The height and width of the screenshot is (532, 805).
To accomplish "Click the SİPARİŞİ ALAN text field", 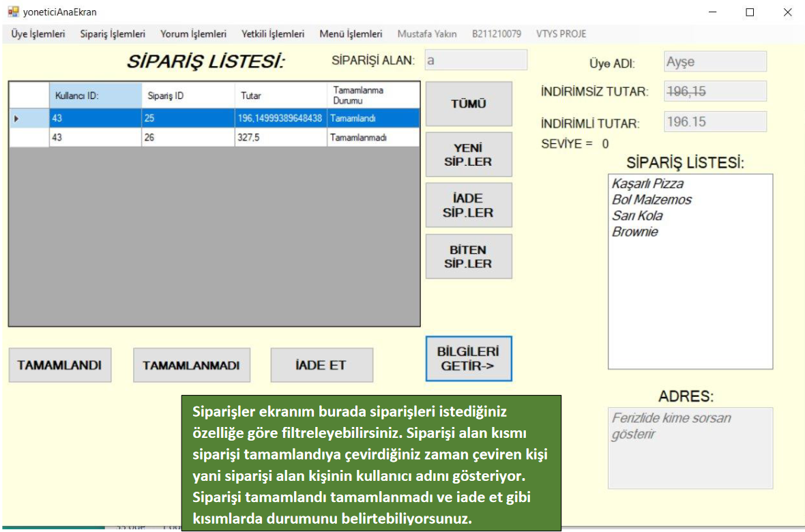I will (475, 60).
